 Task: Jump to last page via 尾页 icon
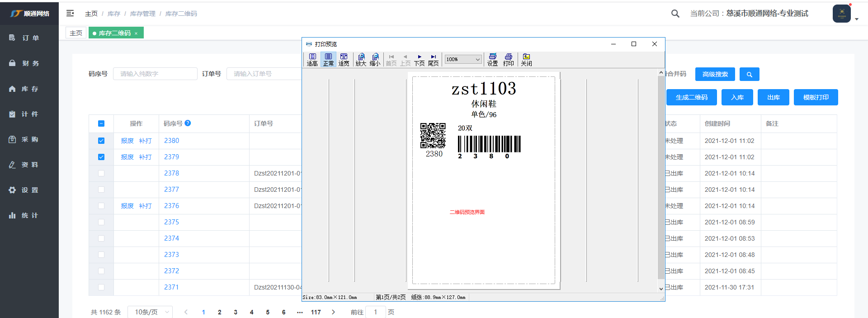point(433,59)
